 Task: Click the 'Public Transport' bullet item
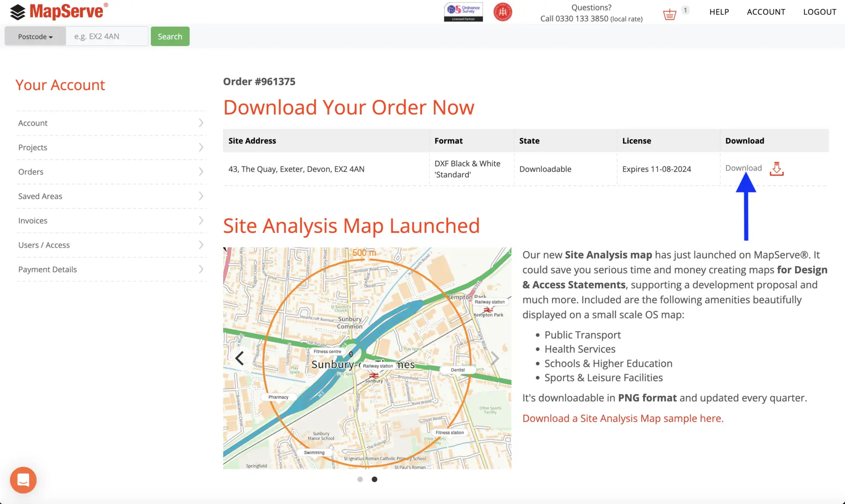[x=583, y=335]
